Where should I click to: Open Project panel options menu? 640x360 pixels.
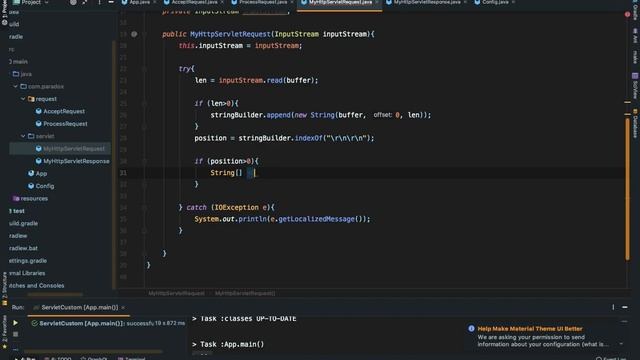pyautogui.click(x=99, y=2)
